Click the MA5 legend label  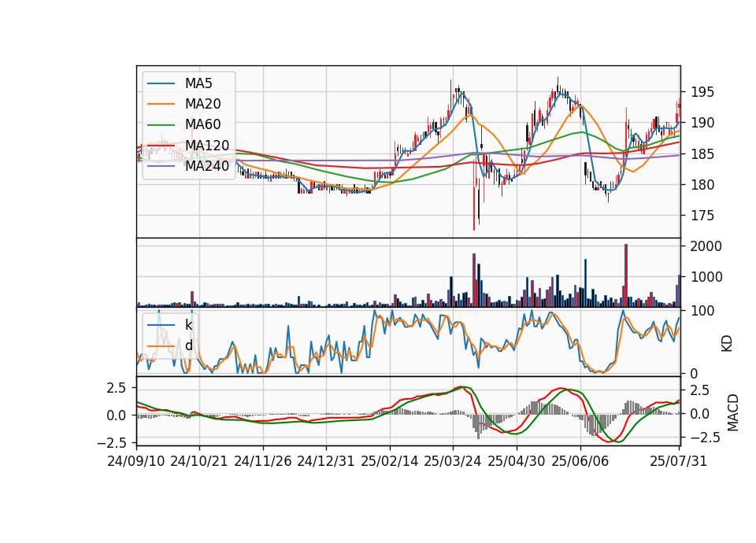pyautogui.click(x=198, y=83)
